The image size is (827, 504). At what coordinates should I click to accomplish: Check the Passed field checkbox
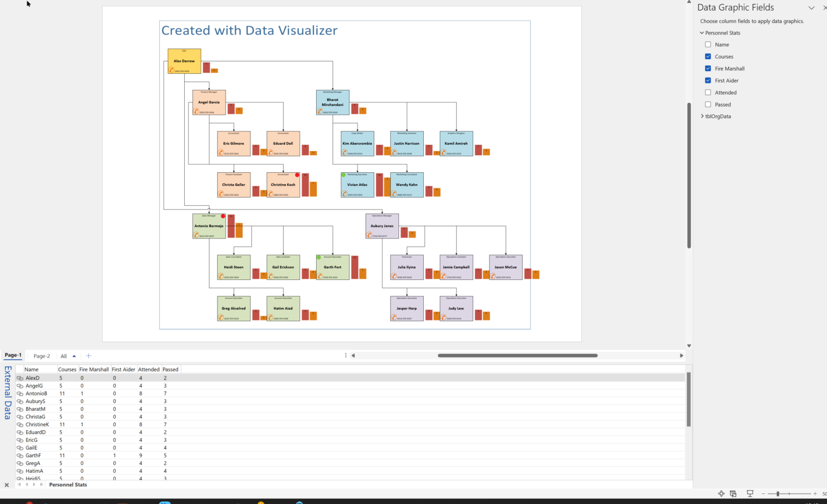point(708,104)
